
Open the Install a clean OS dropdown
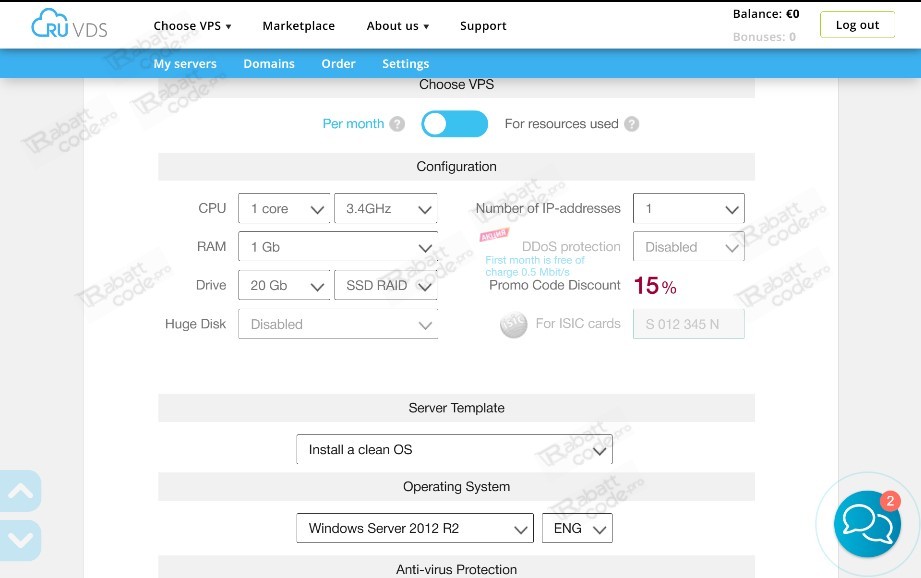click(x=454, y=449)
